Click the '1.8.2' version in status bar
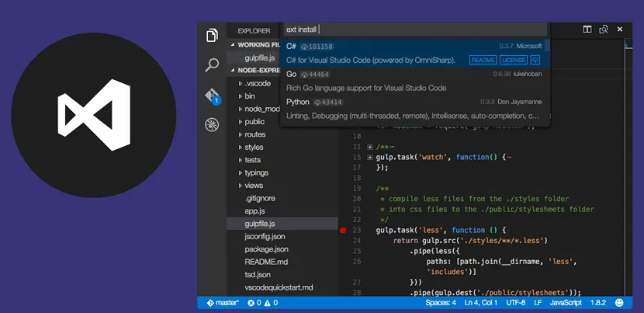 [598, 303]
